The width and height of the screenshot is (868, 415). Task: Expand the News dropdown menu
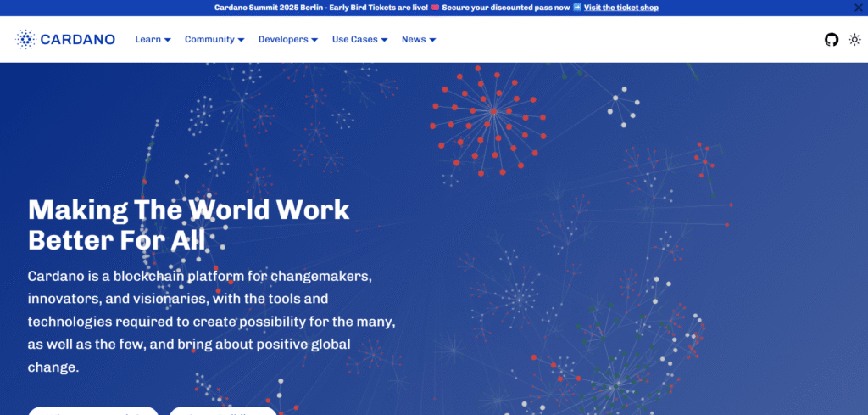419,39
